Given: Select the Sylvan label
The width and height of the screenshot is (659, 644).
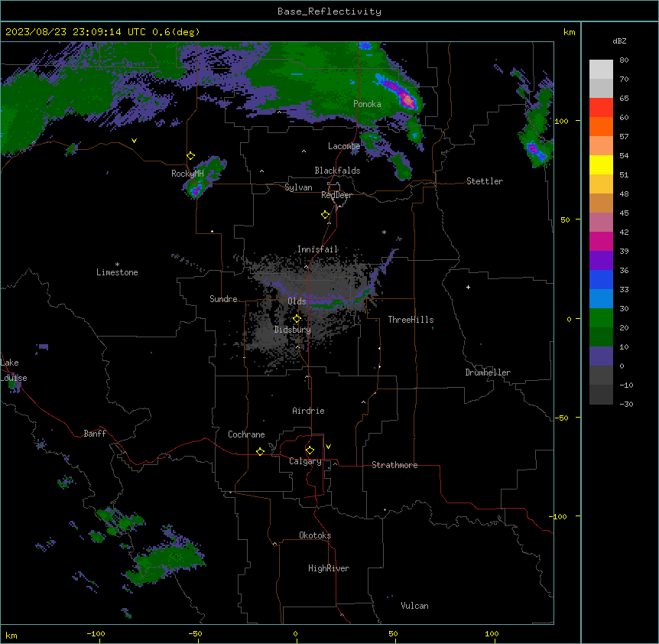Looking at the screenshot, I should (x=298, y=187).
